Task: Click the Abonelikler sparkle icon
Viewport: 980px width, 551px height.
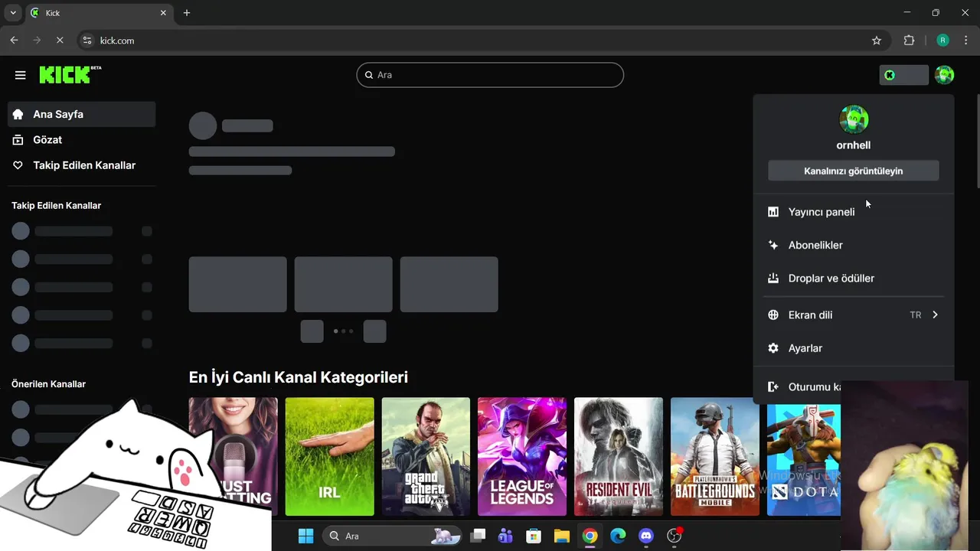Action: pyautogui.click(x=773, y=245)
